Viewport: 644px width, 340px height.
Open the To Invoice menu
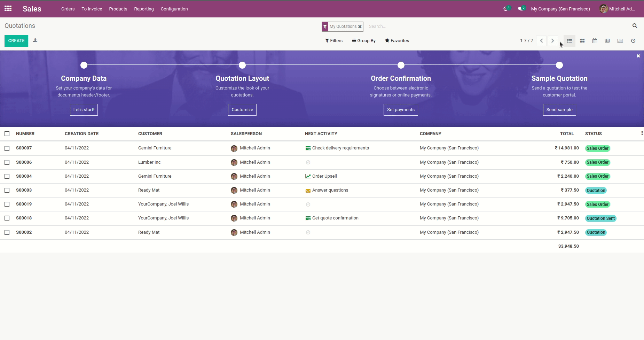(x=92, y=9)
